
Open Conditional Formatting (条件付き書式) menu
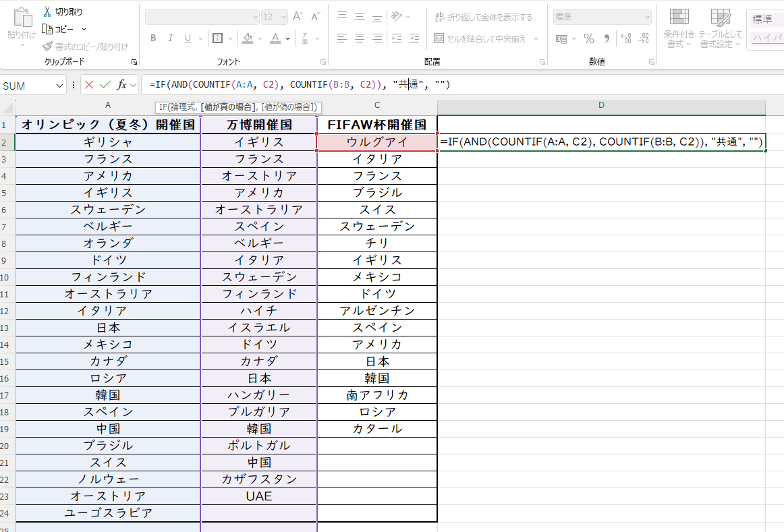coord(679,28)
